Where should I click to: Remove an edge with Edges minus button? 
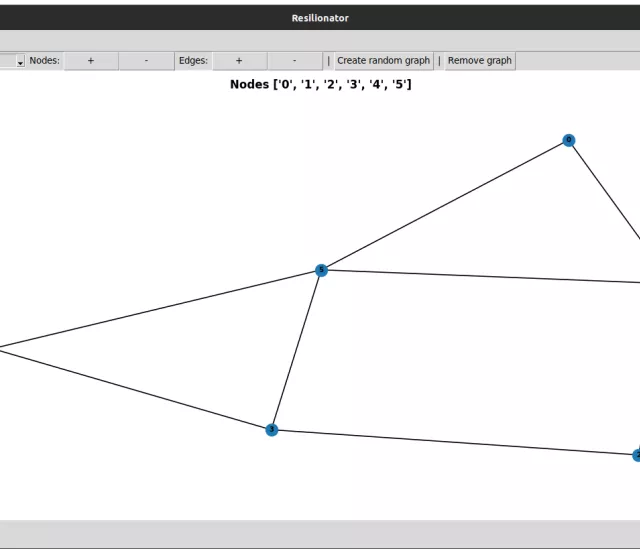pos(294,61)
